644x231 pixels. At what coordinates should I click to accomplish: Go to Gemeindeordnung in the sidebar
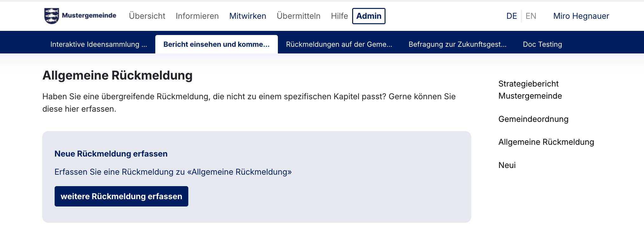[533, 119]
